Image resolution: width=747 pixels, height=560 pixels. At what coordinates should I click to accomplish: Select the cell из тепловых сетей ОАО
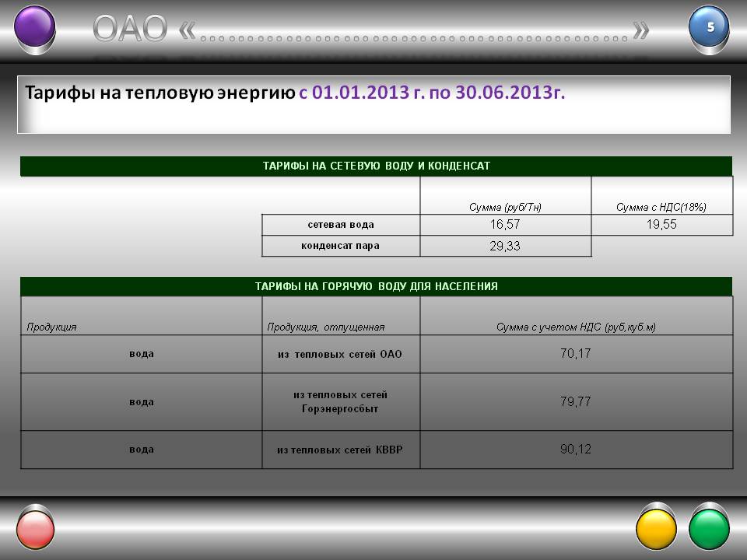pos(341,354)
